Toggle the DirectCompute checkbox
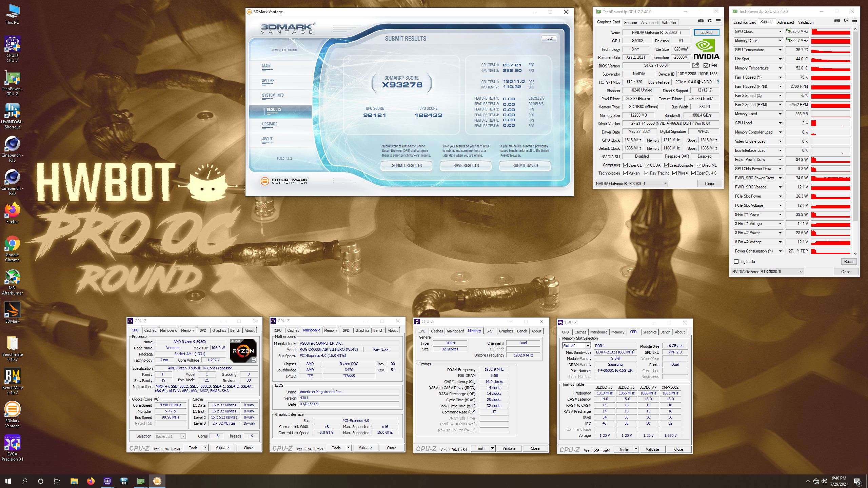Viewport: 868px width, 488px height. (666, 165)
